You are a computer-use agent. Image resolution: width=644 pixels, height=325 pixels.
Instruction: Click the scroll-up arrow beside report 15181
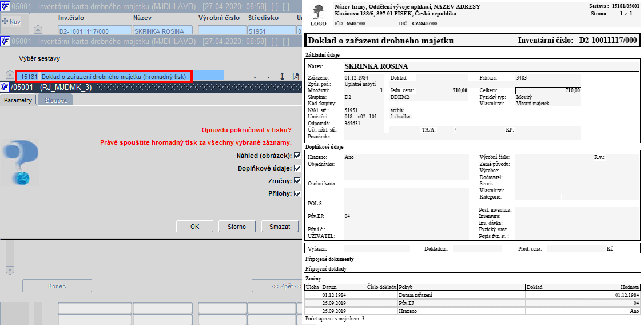pos(10,75)
